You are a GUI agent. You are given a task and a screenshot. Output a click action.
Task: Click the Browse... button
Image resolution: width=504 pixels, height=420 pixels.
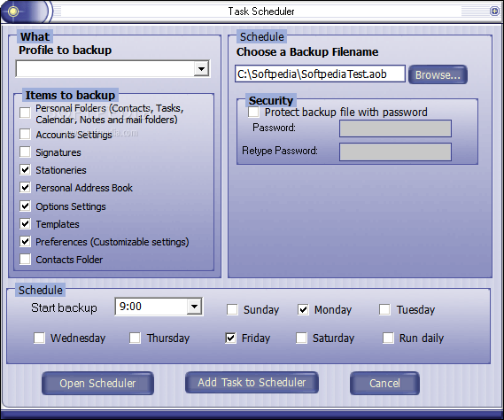pyautogui.click(x=438, y=74)
